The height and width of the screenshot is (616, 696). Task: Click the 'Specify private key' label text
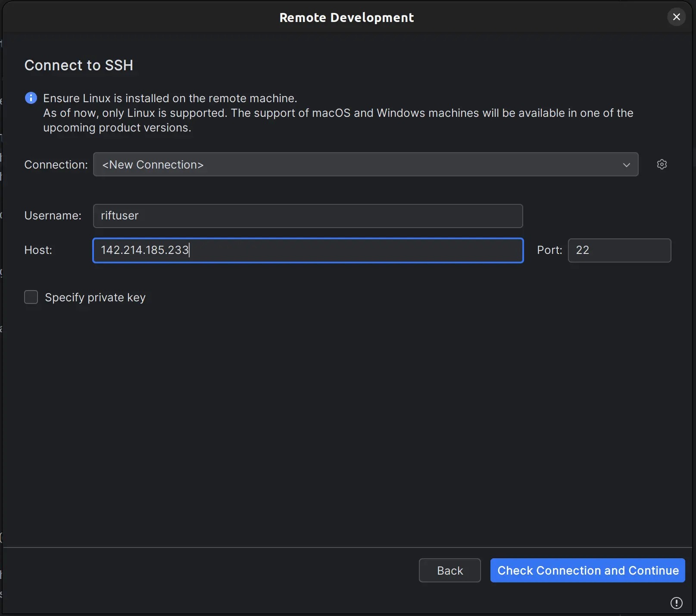[x=95, y=297]
